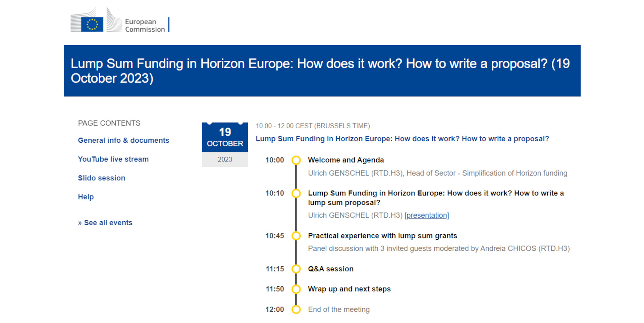The width and height of the screenshot is (644, 323).
Task: Select the Welcome and Agenda heading
Action: pos(346,160)
